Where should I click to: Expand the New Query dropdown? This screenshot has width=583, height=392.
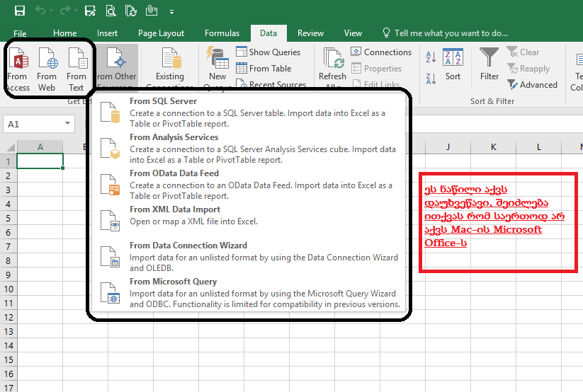pyautogui.click(x=217, y=68)
